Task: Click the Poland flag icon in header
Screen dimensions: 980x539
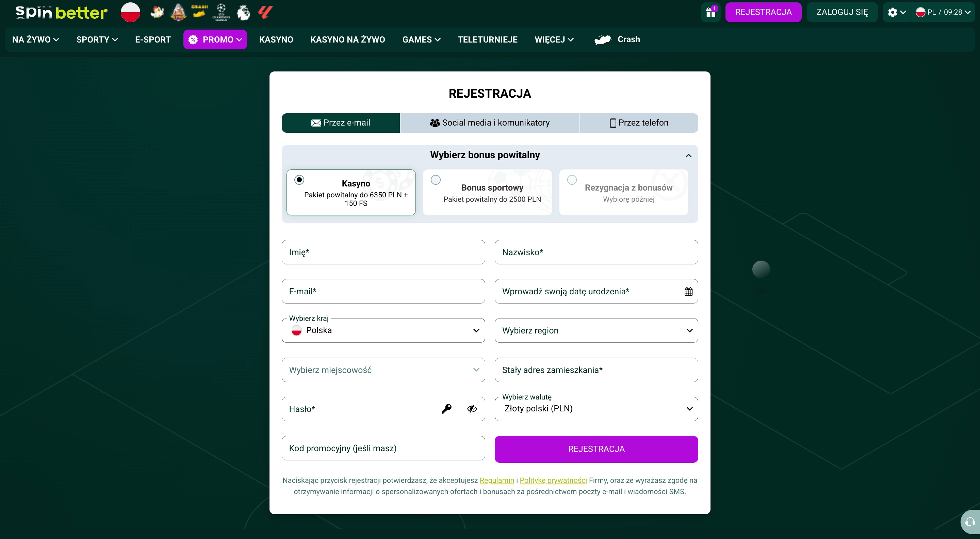Action: point(130,12)
